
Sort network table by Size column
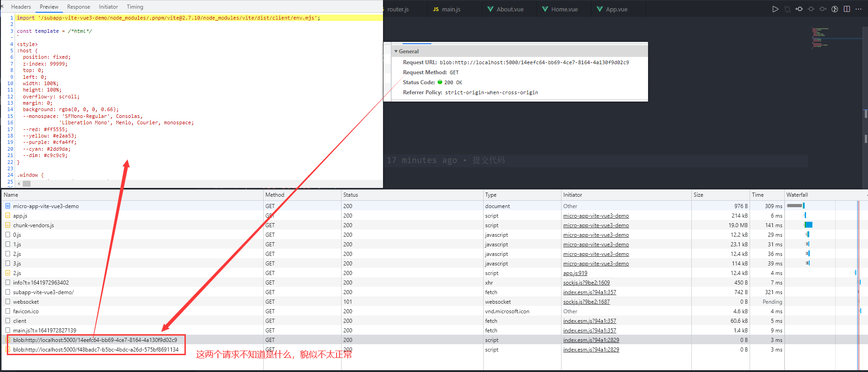(x=720, y=195)
